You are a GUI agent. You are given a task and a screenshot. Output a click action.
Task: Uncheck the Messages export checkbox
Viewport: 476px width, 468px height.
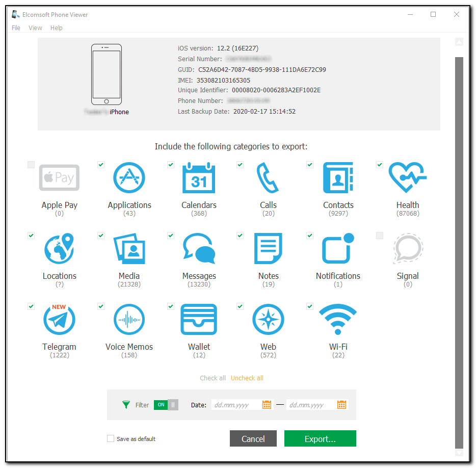170,235
